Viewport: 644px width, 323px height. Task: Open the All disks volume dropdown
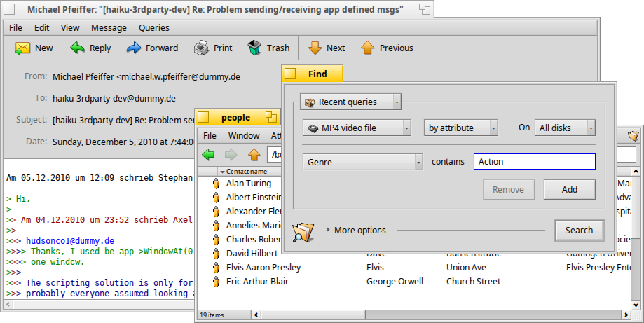(565, 128)
